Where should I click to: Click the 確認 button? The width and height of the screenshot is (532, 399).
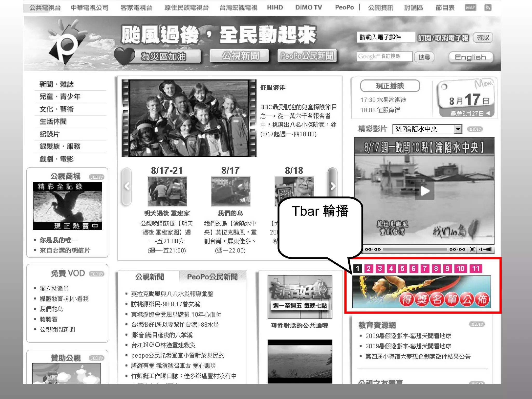point(483,38)
